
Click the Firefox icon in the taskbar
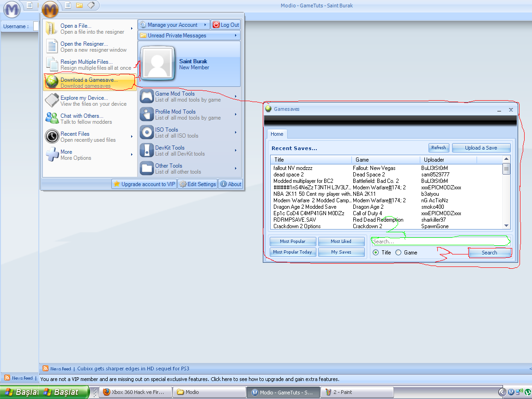pyautogui.click(x=107, y=392)
